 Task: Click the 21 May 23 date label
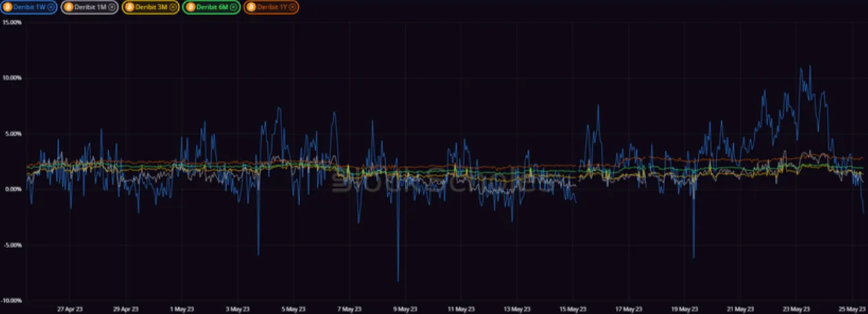[741, 309]
